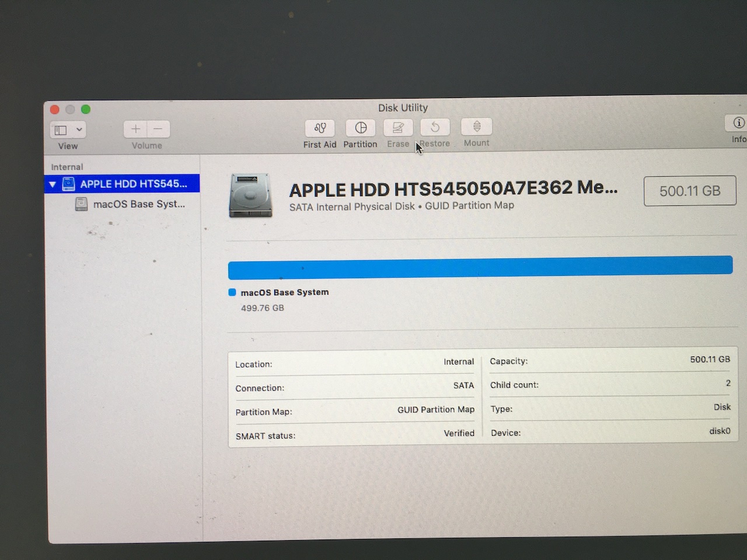Viewport: 747px width, 560px height.
Task: Click the 500.11 GB capacity badge
Action: (x=690, y=191)
